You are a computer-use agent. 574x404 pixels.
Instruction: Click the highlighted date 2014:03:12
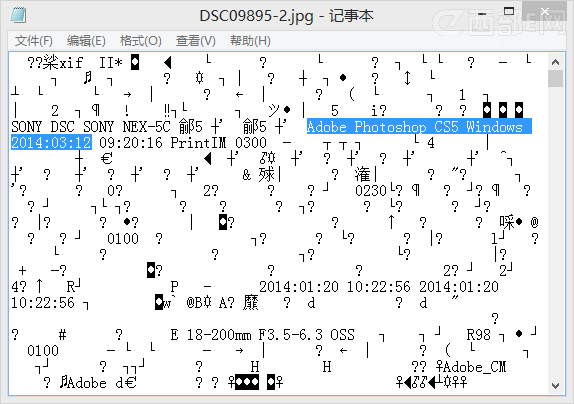pyautogui.click(x=51, y=142)
